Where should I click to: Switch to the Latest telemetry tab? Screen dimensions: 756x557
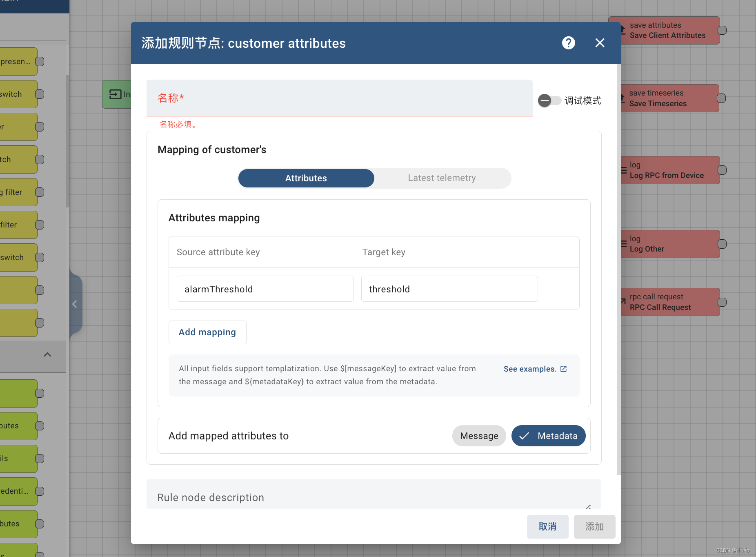pos(441,178)
